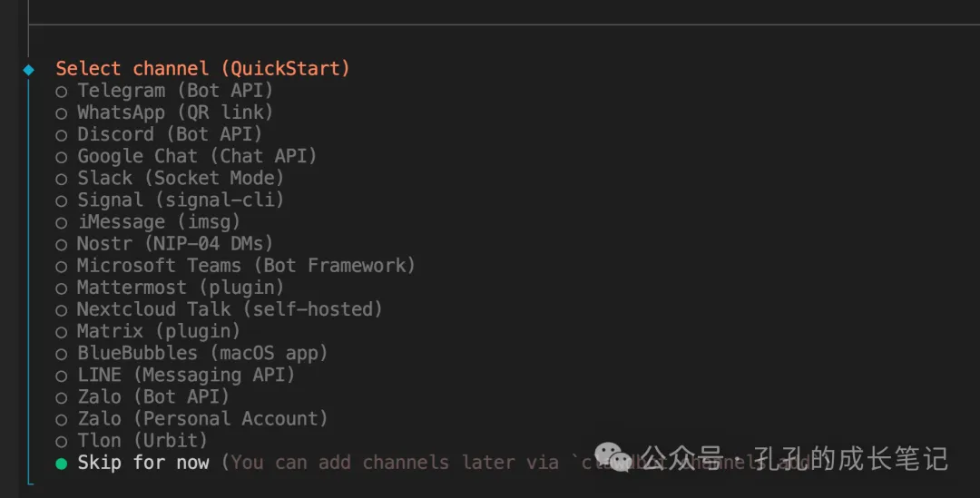The image size is (980, 498).
Task: Pick Google Chat (Chat API) channel
Action: pos(196,156)
